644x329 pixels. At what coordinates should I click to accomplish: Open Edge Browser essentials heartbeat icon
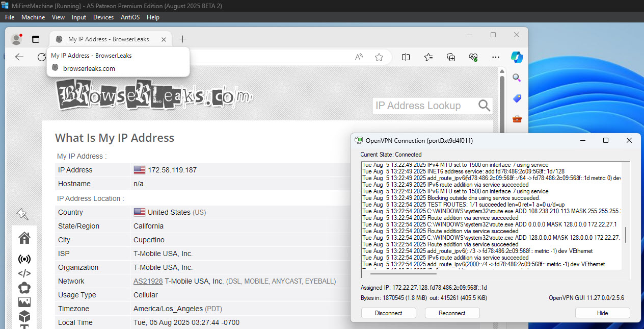coord(473,57)
